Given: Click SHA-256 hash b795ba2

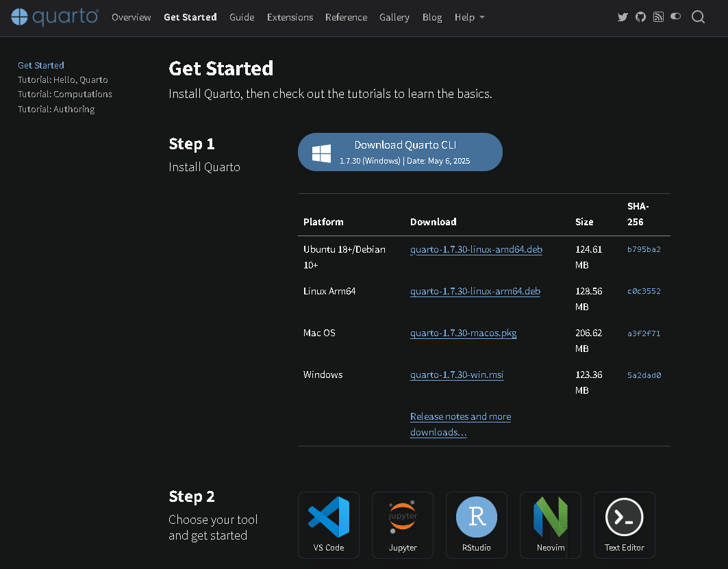Looking at the screenshot, I should 644,249.
